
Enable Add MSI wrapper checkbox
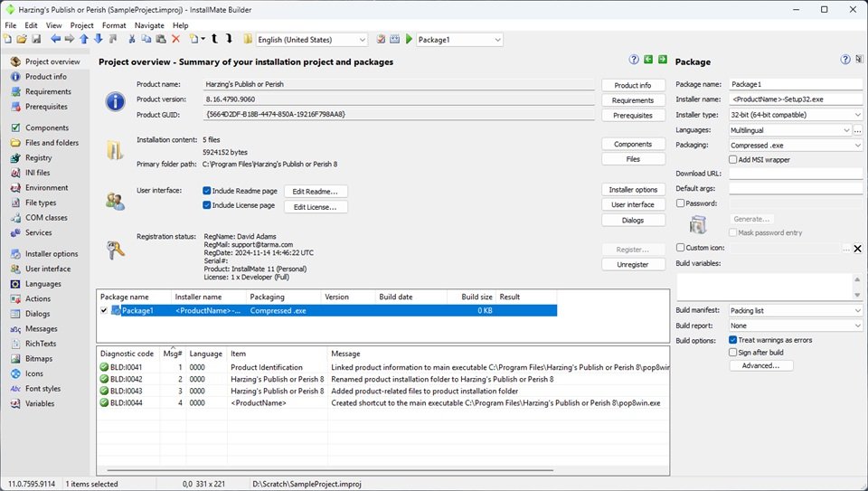(x=733, y=159)
